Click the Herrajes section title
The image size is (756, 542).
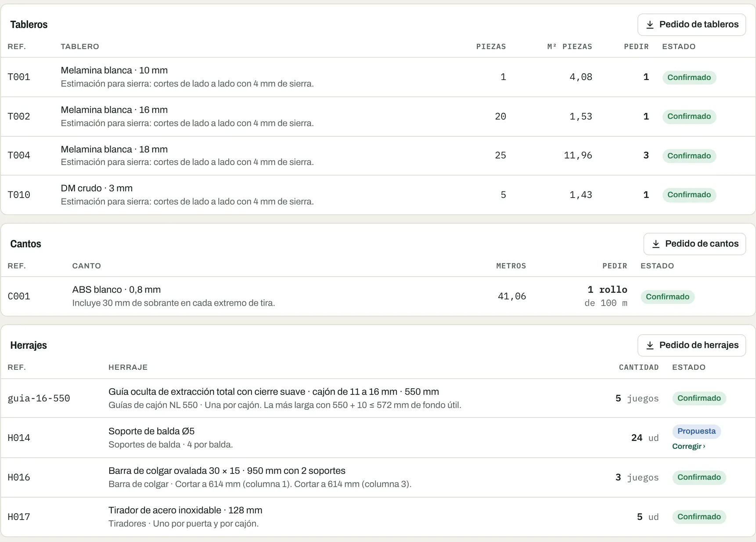click(29, 345)
